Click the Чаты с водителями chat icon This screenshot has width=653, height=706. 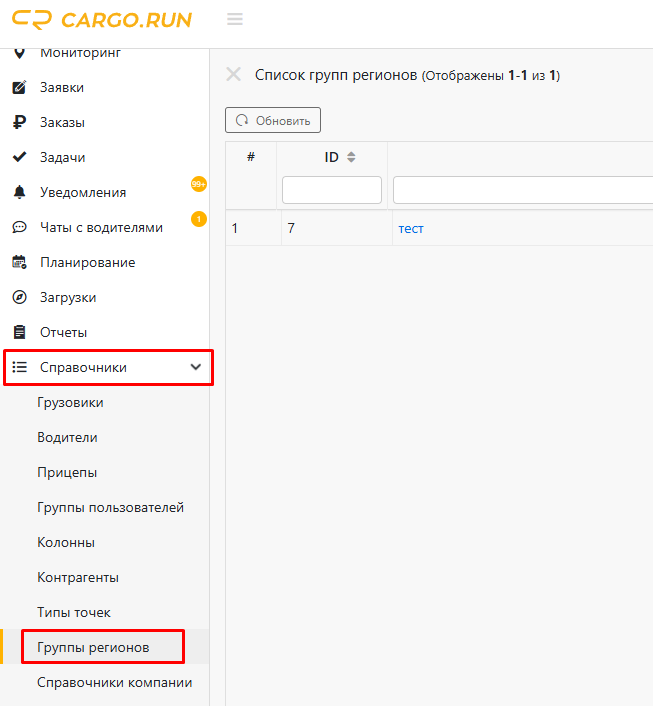click(19, 228)
